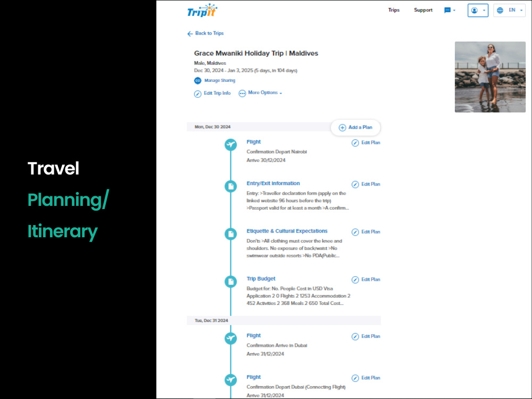This screenshot has height=399, width=532.
Task: Open the Flight plan departing Nairobi
Action: [x=253, y=142]
